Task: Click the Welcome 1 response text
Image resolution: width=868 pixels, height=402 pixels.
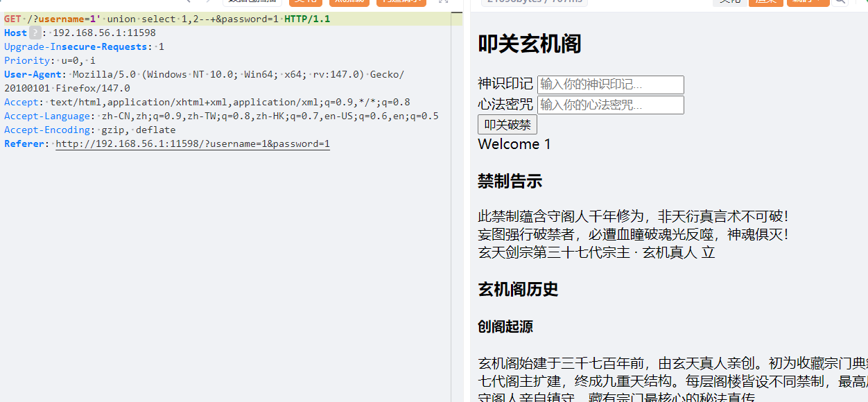Action: pos(514,144)
